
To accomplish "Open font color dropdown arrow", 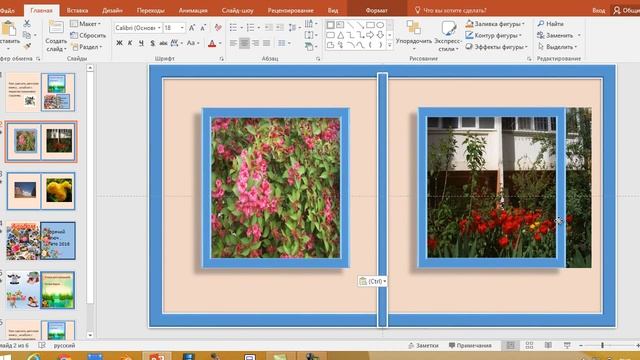I will [220, 43].
